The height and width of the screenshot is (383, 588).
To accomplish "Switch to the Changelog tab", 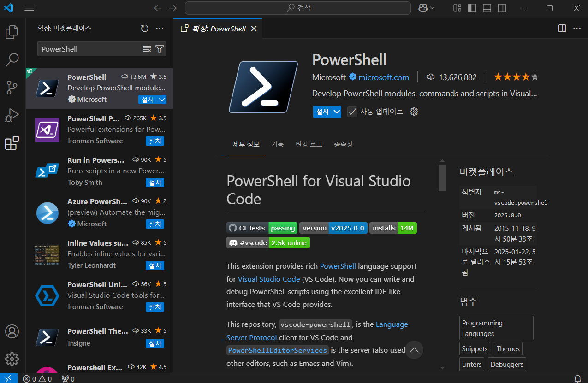I will click(309, 144).
